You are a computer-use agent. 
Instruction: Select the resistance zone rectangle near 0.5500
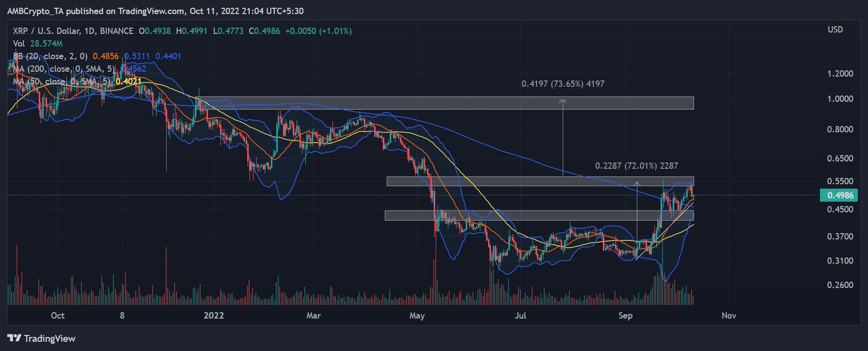point(540,181)
